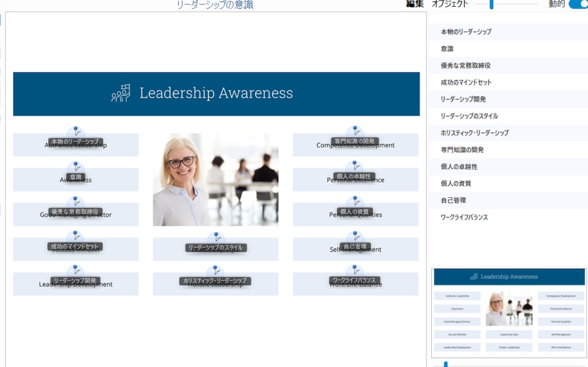This screenshot has height=367, width=588.
Task: Choose 優秀な常務取締役 in the object list
Action: point(508,66)
